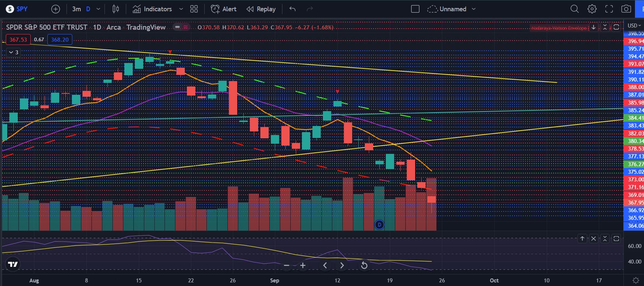Create an Alert
This screenshot has height=286, width=644.
pos(224,9)
